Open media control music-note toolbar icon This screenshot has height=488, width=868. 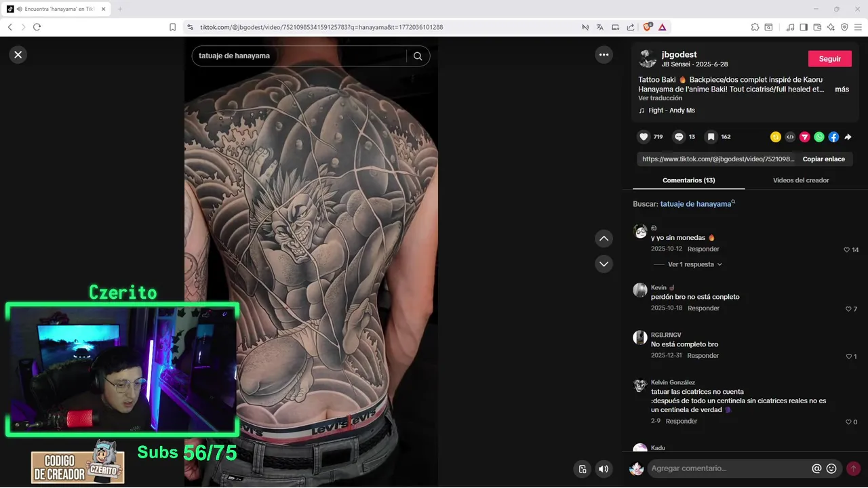(790, 27)
